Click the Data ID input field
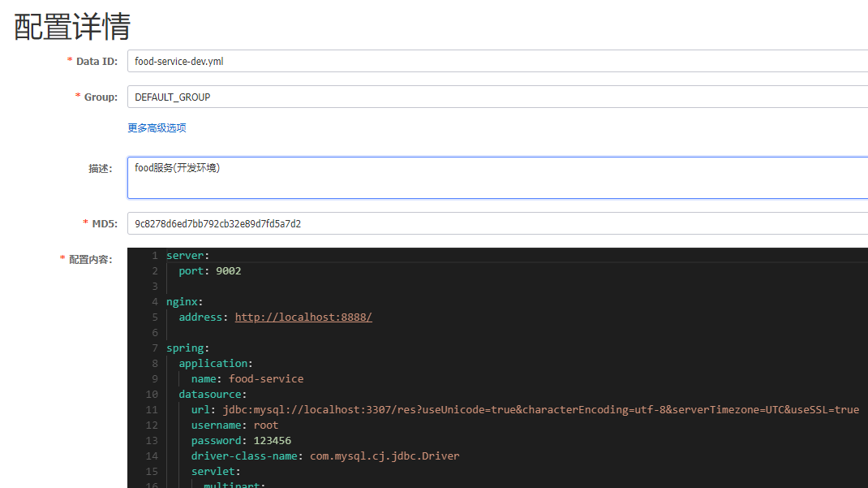 click(x=496, y=61)
